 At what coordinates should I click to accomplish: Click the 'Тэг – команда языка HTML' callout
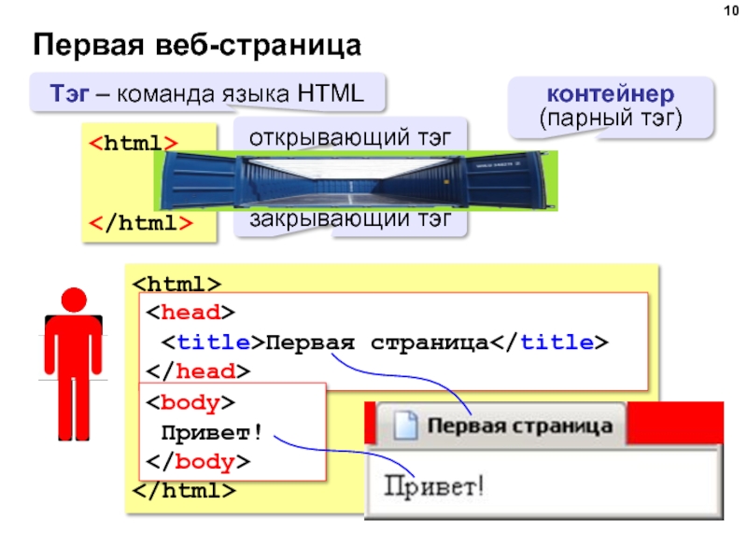point(207,92)
